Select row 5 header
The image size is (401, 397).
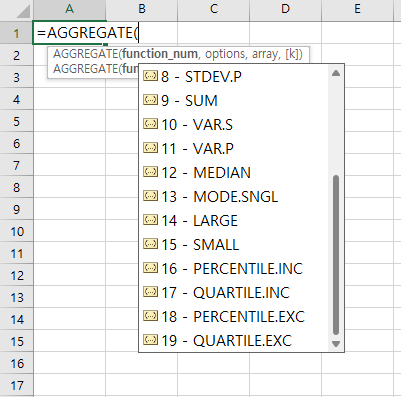(16, 121)
